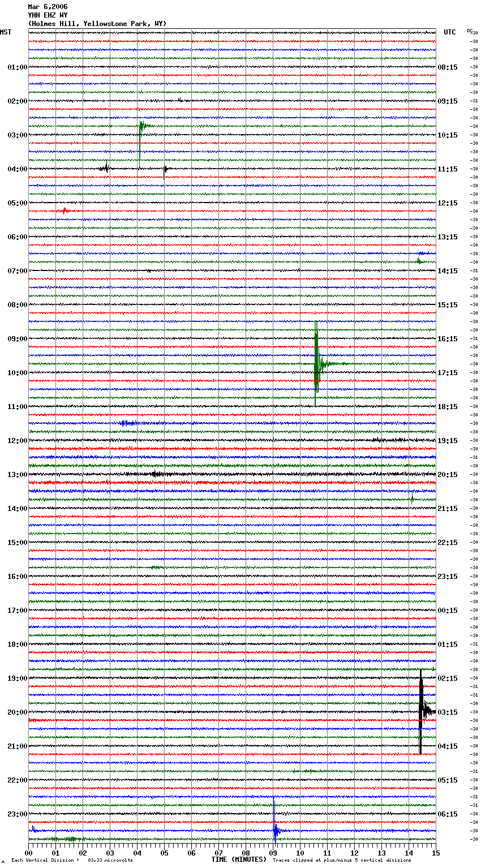The image size is (481, 868).
Task: Click the 08:15 UTC row label
Action: tap(448, 67)
